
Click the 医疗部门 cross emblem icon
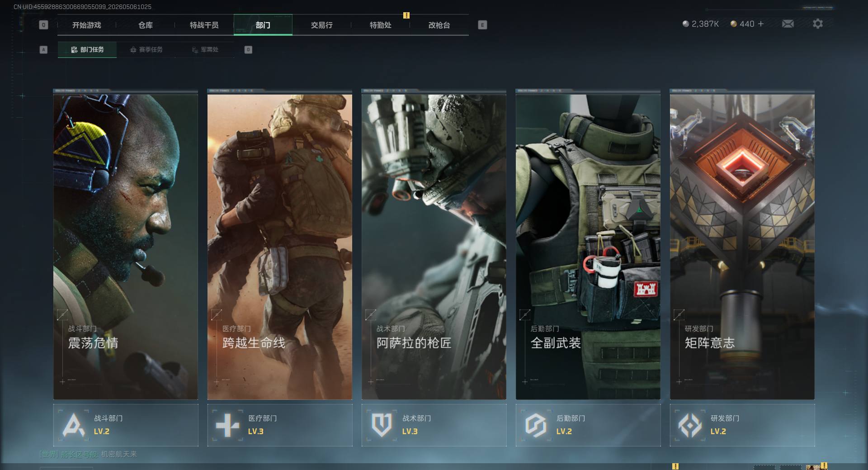227,425
